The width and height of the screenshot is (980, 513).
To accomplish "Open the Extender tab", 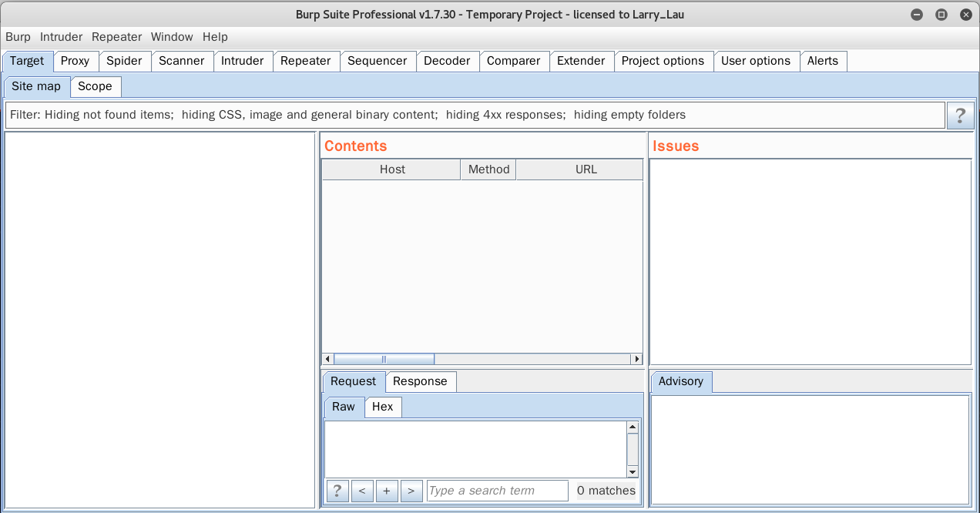I will (581, 61).
